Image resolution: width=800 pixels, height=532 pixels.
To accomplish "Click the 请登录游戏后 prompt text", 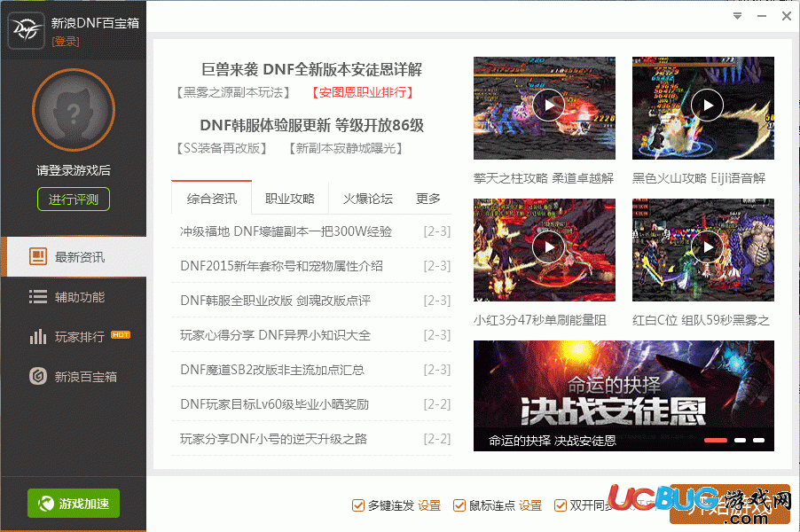I will 74,170.
